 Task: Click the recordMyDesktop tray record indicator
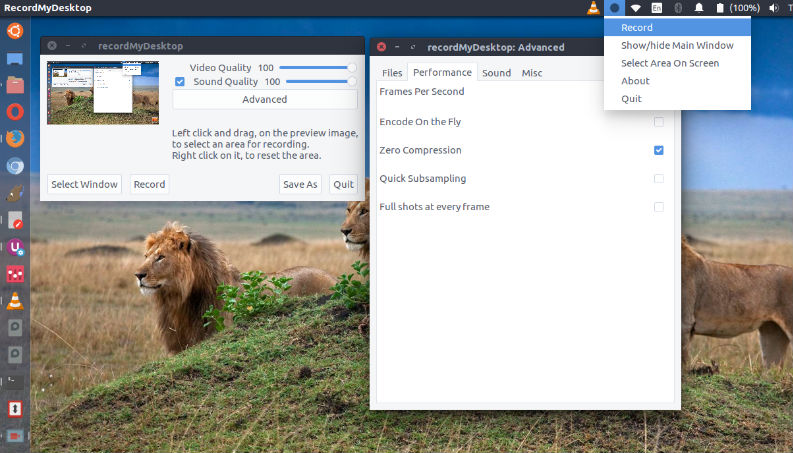(x=614, y=8)
